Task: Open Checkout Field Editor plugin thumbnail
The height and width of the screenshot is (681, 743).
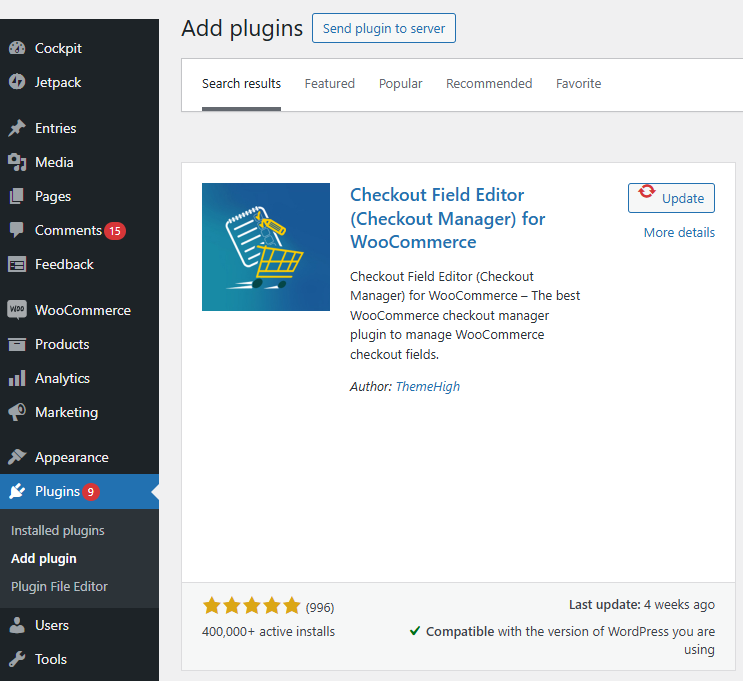Action: [266, 247]
